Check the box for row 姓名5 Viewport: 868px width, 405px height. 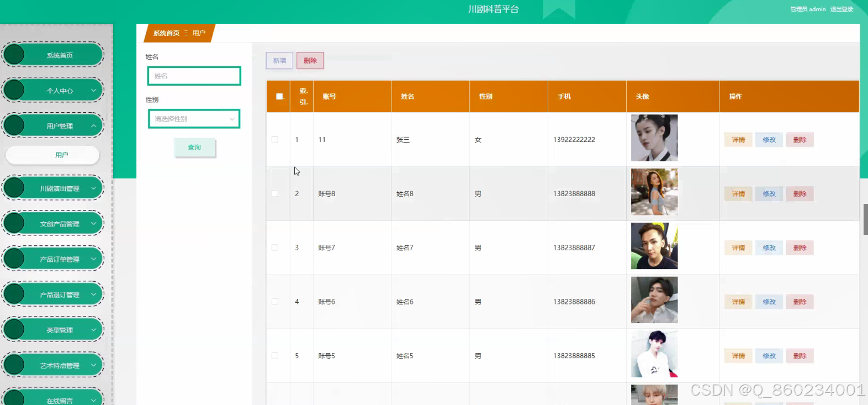tap(275, 356)
